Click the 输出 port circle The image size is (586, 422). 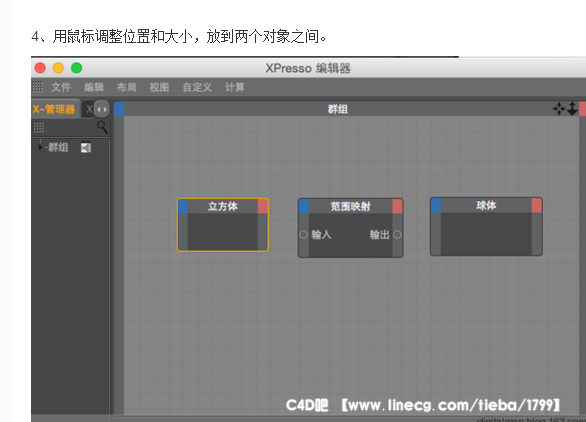tap(397, 234)
